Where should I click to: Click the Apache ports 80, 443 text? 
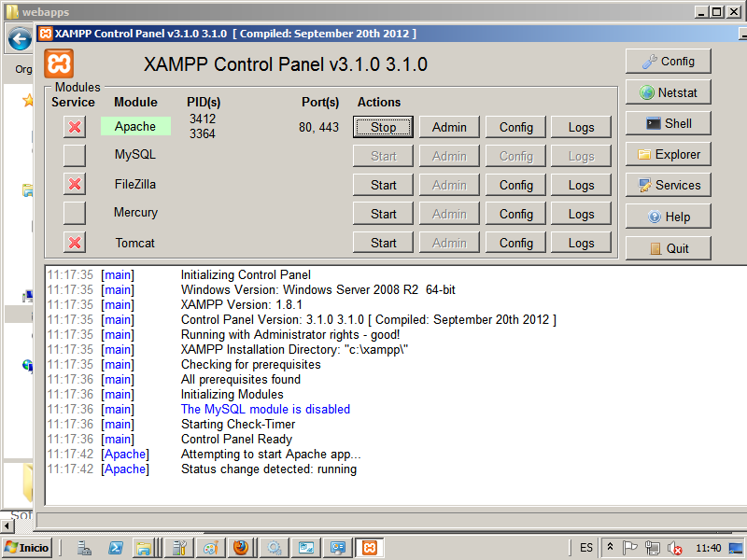318,127
